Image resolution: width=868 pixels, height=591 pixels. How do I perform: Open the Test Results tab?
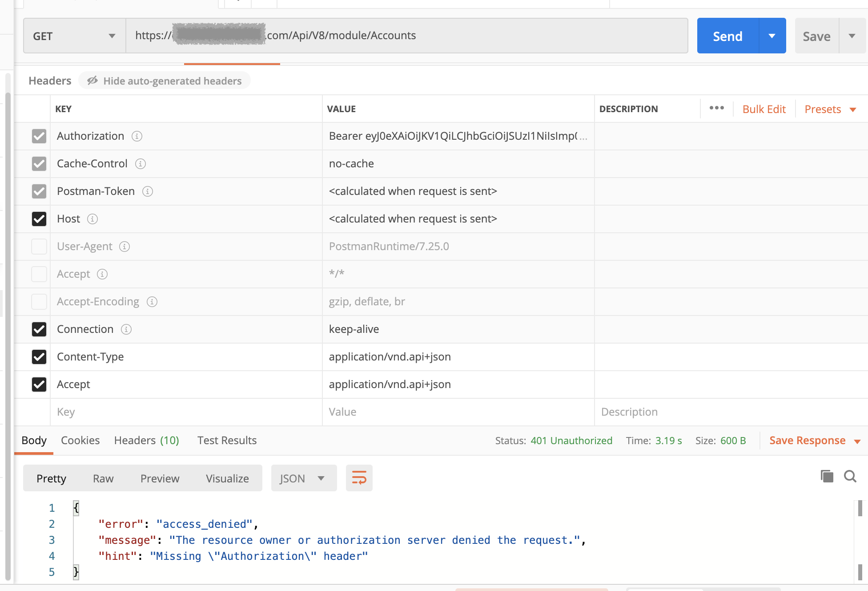point(227,441)
